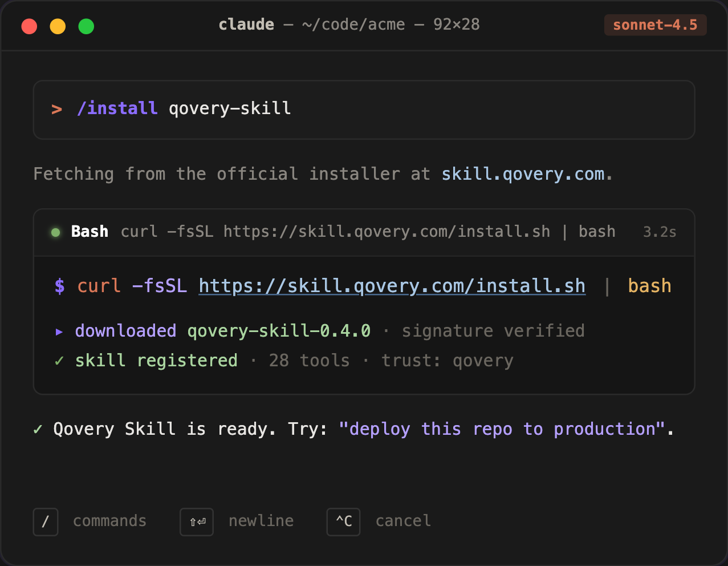728x566 pixels.
Task: Click the '3.2s' duration value
Action: pos(660,232)
